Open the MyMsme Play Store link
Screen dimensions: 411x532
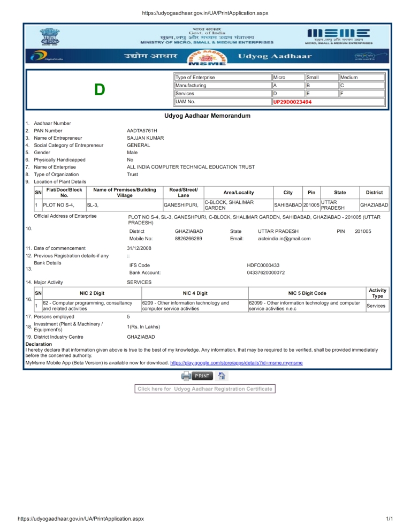(x=236, y=362)
